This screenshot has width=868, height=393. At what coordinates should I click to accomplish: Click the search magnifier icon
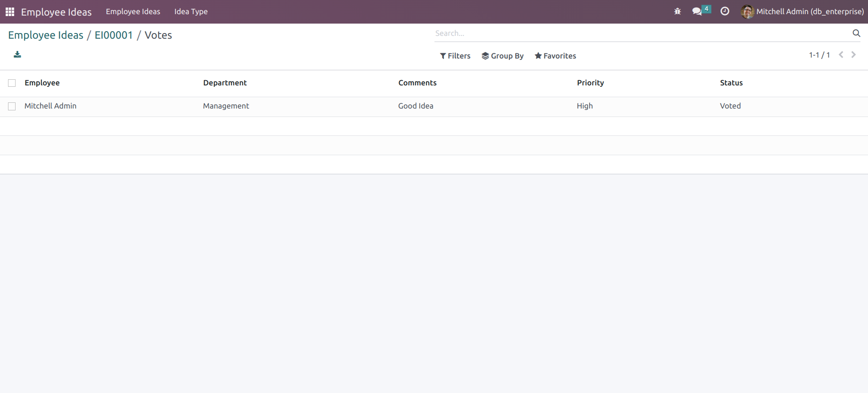(x=856, y=33)
